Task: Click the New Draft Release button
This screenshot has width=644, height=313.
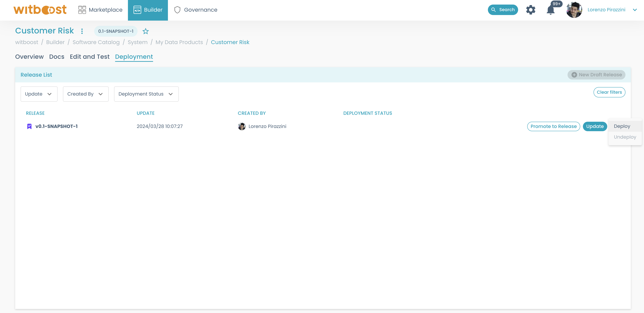Action: [597, 74]
